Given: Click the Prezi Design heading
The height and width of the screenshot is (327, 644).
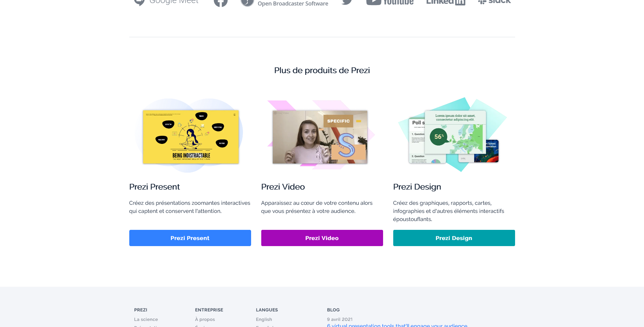Looking at the screenshot, I should pyautogui.click(x=417, y=187).
